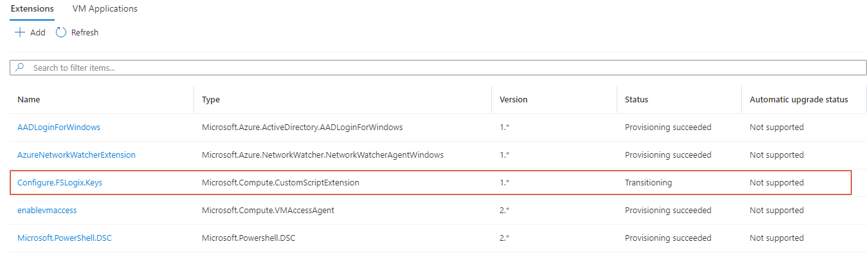868x264 pixels.
Task: Sort by the Status column header
Action: click(x=637, y=100)
